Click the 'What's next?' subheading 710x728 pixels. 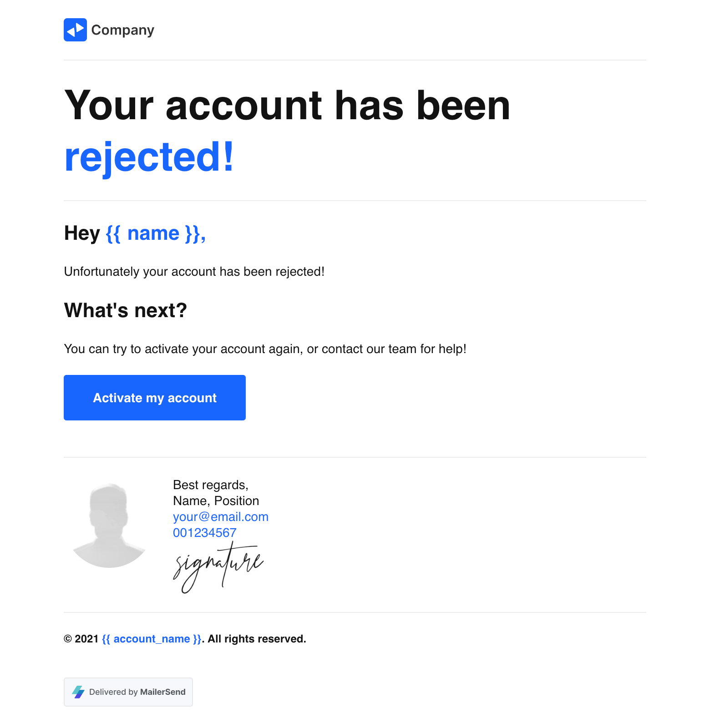[x=125, y=310]
